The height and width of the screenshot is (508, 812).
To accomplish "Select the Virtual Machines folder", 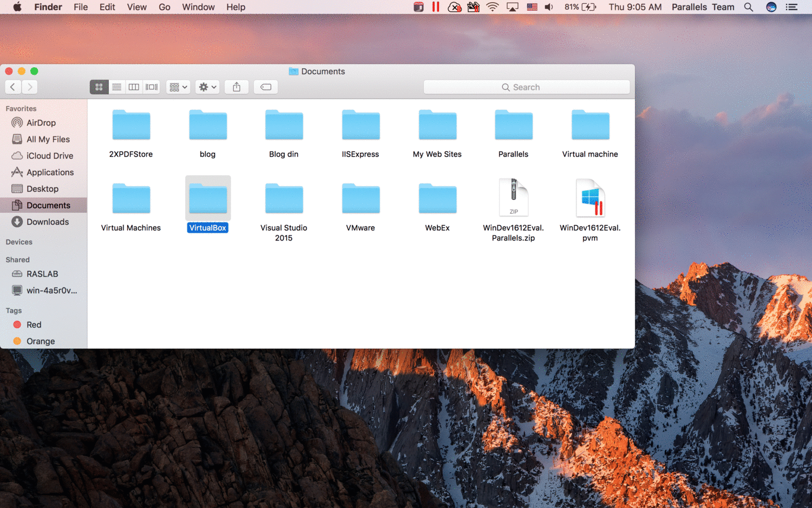I will 131,199.
